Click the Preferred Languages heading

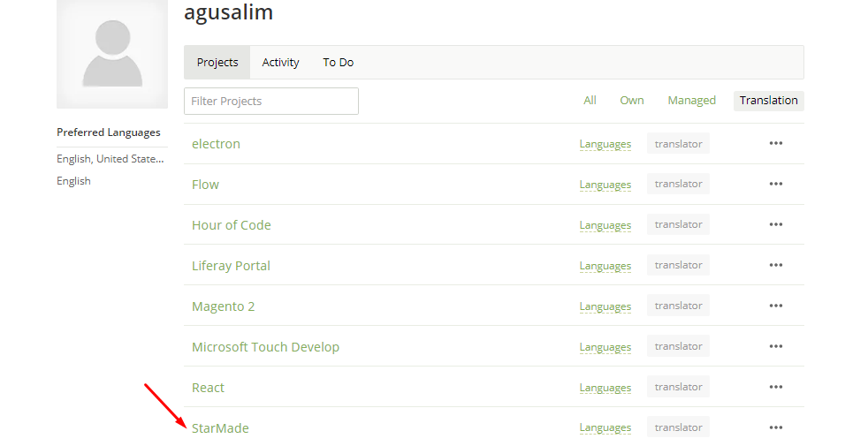[x=109, y=132]
